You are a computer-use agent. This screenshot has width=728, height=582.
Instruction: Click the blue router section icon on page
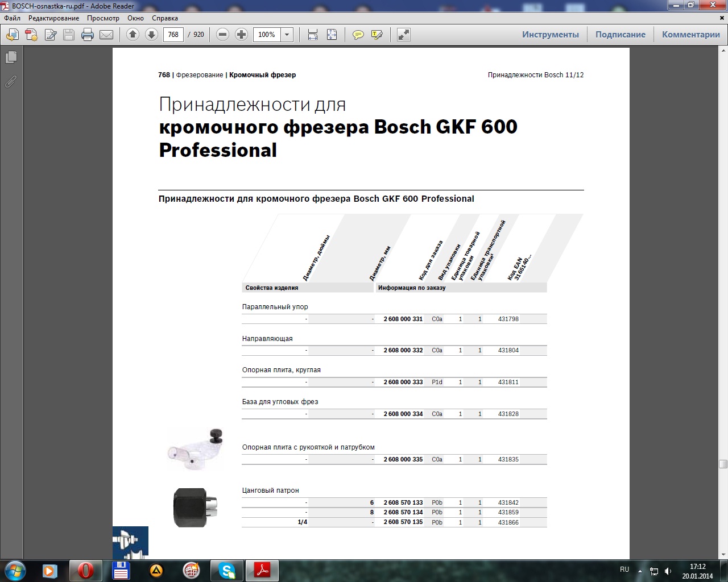130,542
